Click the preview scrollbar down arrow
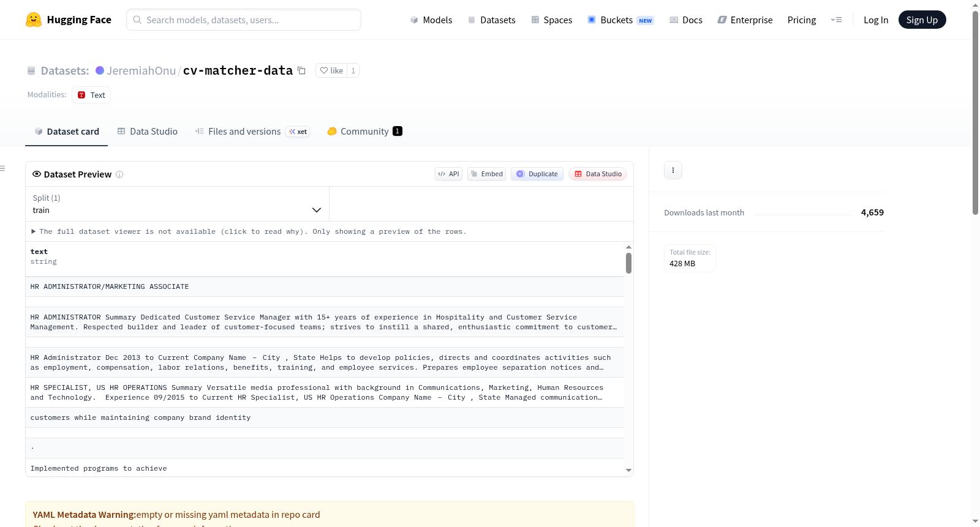980x527 pixels. coord(628,470)
